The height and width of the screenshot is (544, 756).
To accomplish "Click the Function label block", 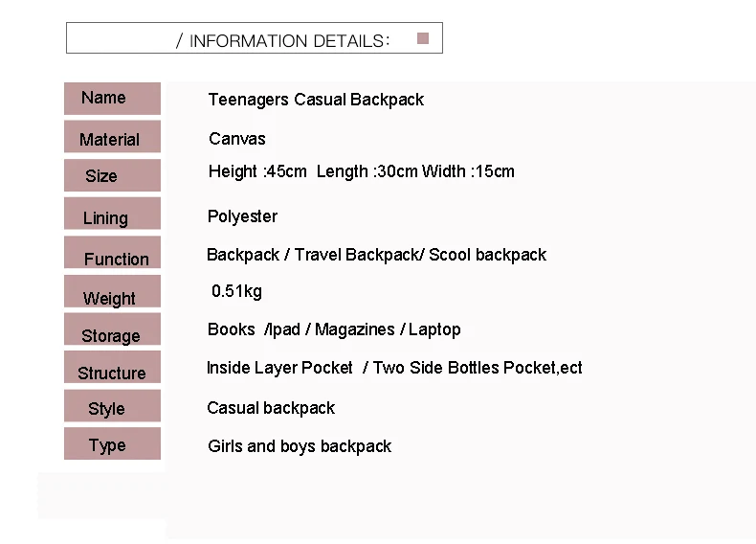I will pos(112,253).
